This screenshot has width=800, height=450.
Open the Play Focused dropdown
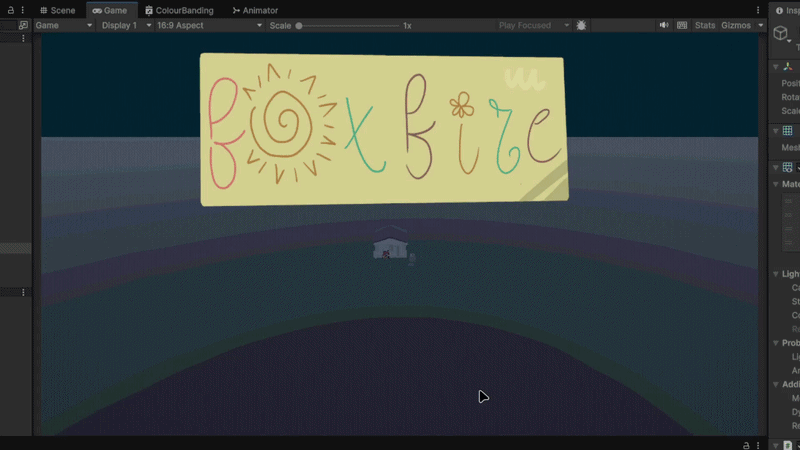coord(534,25)
